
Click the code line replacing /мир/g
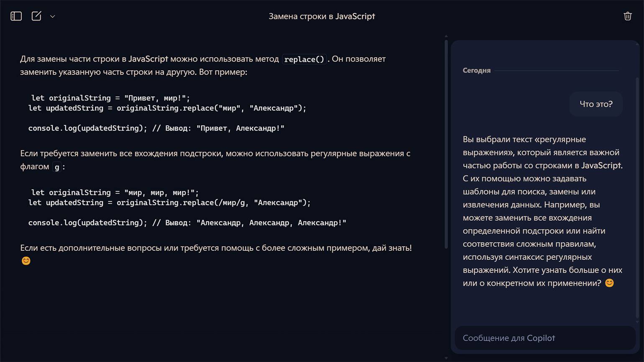coord(169,202)
